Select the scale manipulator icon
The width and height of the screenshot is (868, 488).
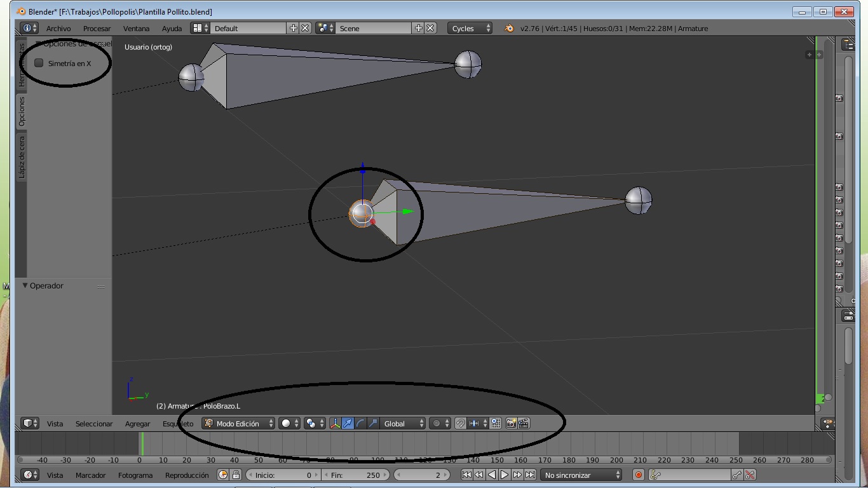coord(373,423)
